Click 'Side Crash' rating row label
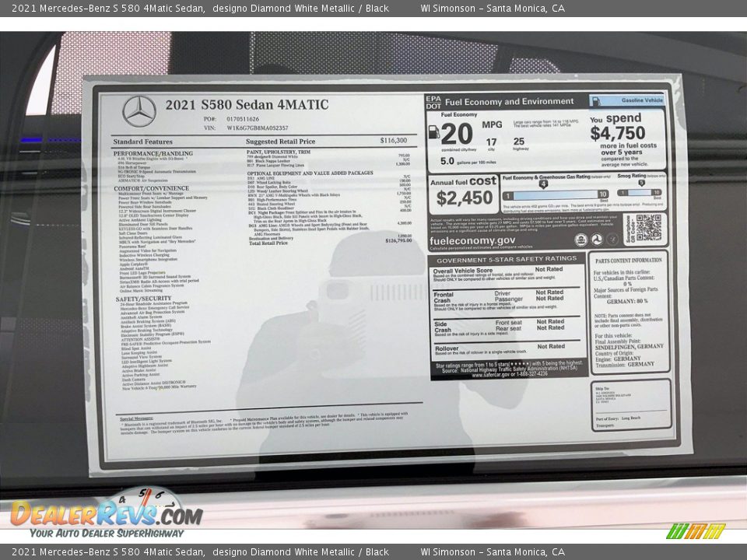Screen dimensions: 747x560 [443, 327]
